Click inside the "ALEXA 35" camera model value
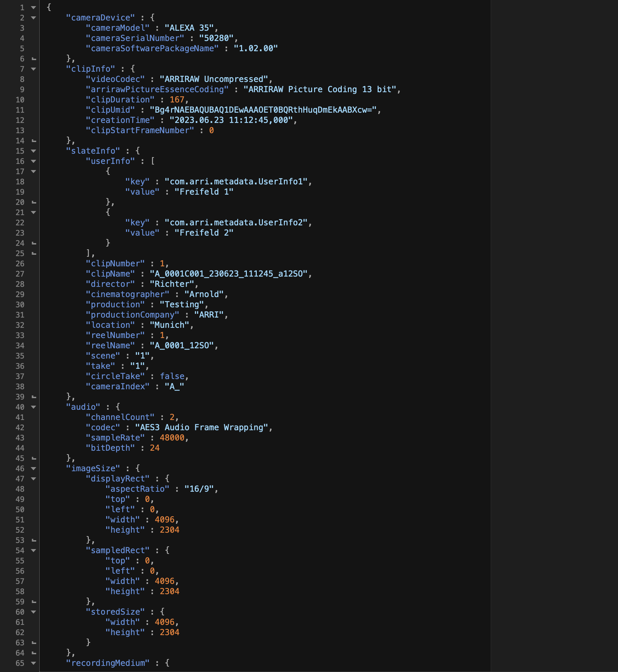Viewport: 618px width, 672px height. 189,28
